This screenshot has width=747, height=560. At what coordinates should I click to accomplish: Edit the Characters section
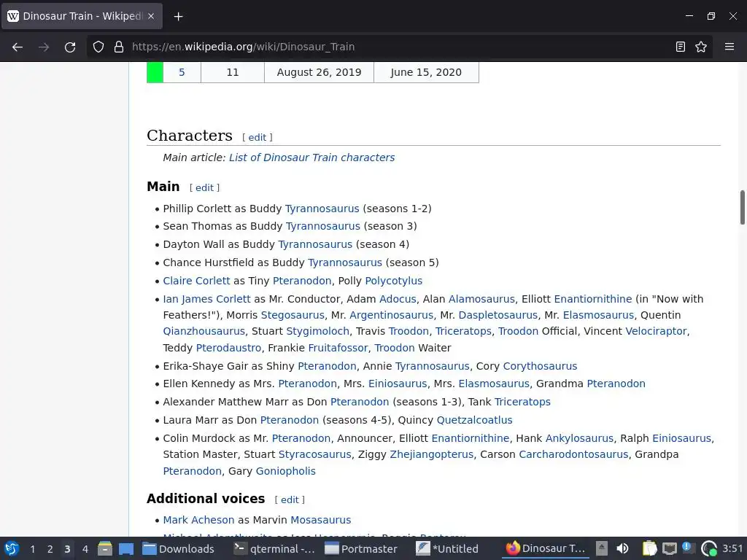coord(258,137)
